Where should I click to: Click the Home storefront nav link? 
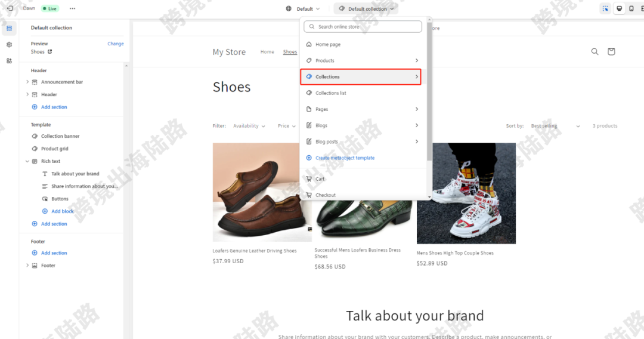coord(267,52)
